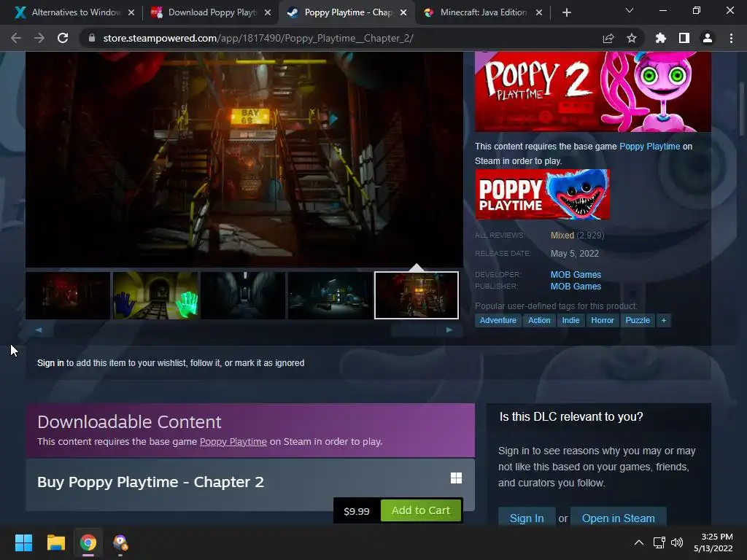Reload the Steam store page
The image size is (747, 560).
[63, 38]
